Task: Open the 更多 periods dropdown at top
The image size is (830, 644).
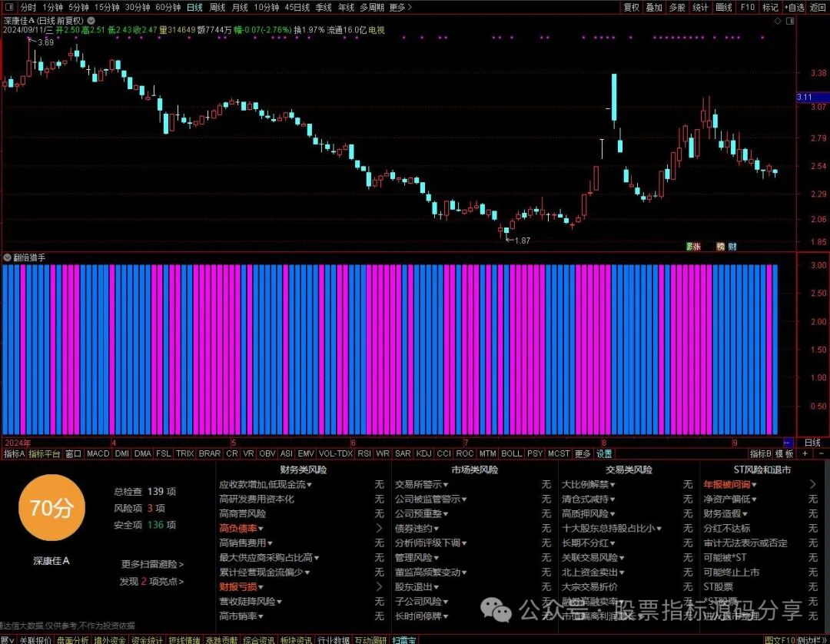Action: 400,8
